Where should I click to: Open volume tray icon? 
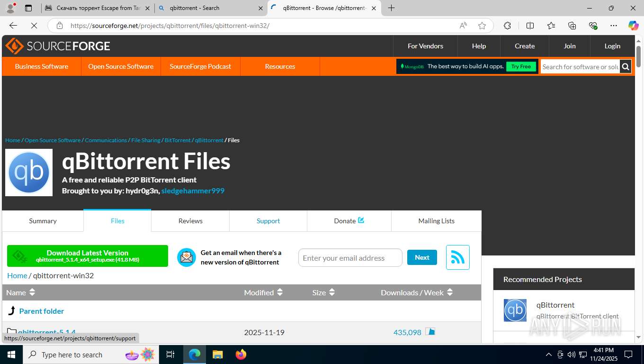[x=572, y=355]
